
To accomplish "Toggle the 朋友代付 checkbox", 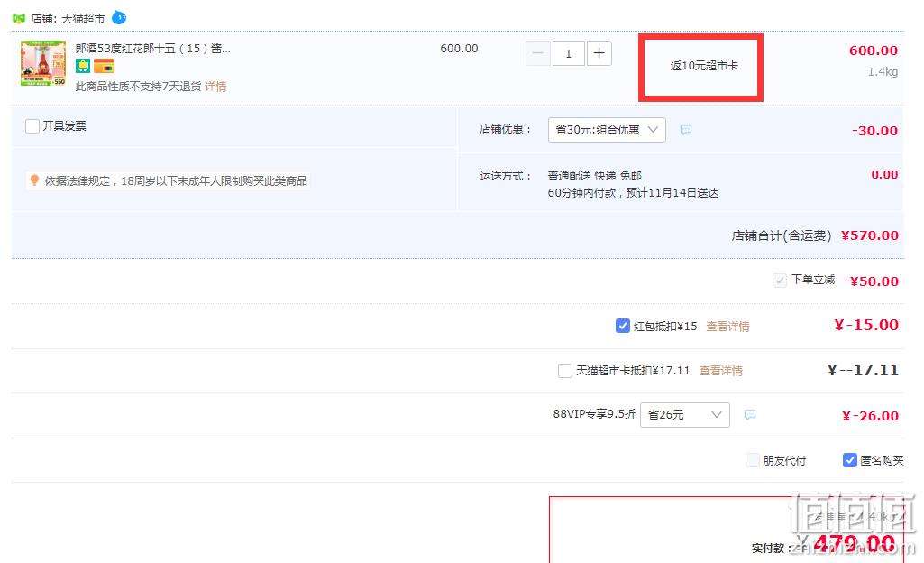I will (753, 460).
